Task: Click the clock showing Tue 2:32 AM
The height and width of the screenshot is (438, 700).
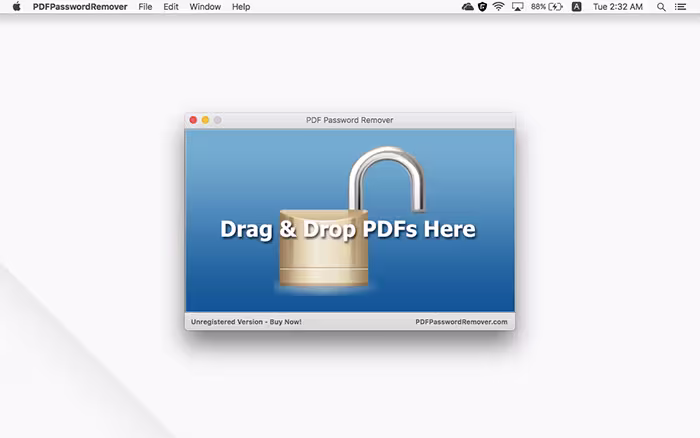Action: (618, 7)
